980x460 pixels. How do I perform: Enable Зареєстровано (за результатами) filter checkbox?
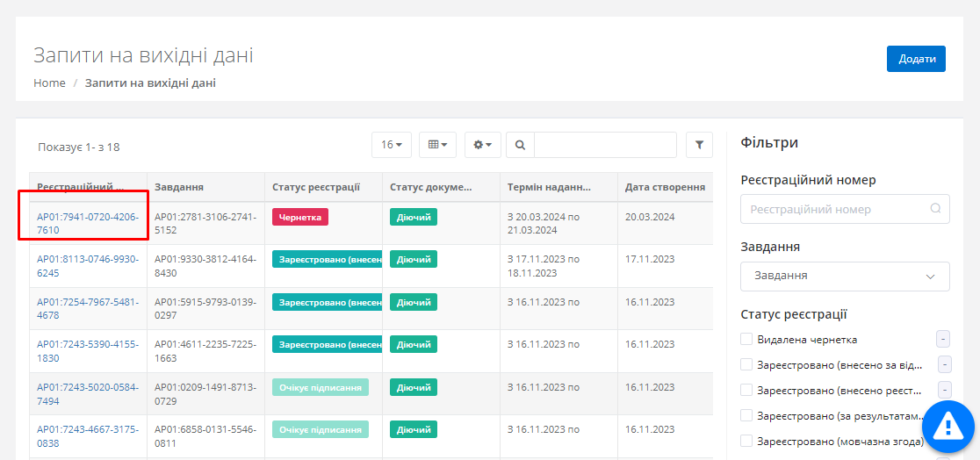746,415
